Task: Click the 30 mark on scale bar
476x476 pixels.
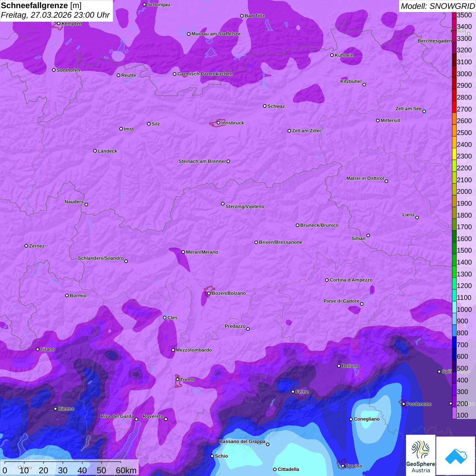Action: click(63, 470)
